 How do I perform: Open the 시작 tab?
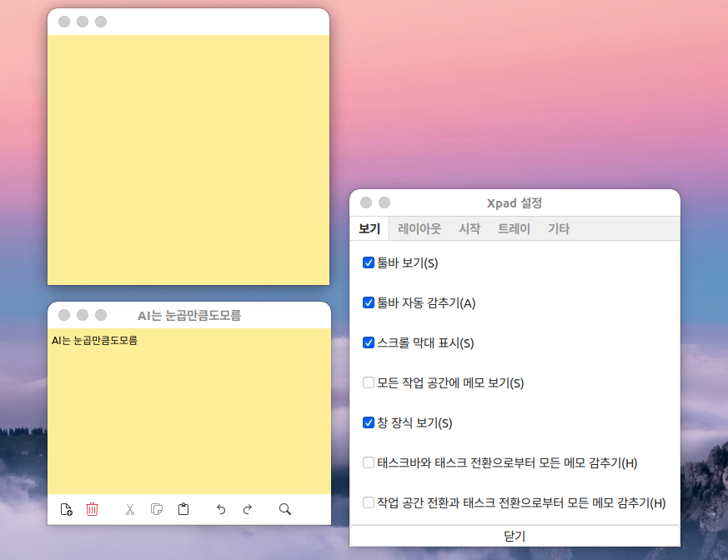click(469, 228)
